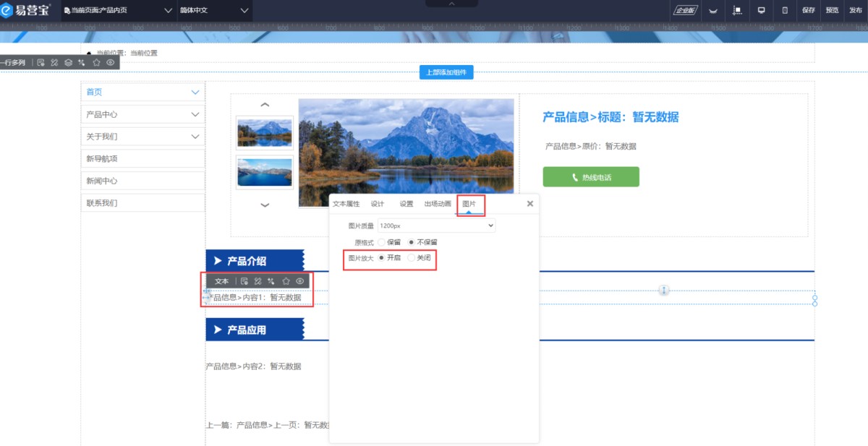The height and width of the screenshot is (446, 868).
Task: Click the 联系我们 menu item
Action: click(142, 203)
